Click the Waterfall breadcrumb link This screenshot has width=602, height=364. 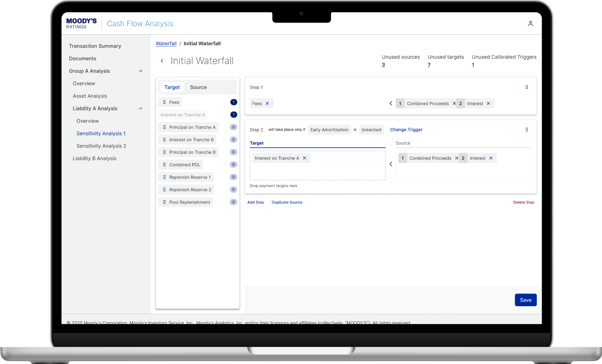click(x=166, y=44)
